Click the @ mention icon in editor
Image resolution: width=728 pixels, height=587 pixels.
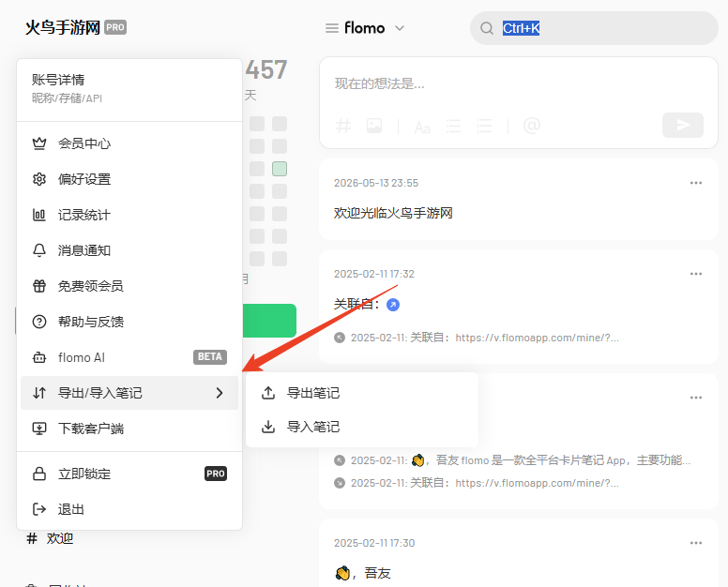point(532,126)
